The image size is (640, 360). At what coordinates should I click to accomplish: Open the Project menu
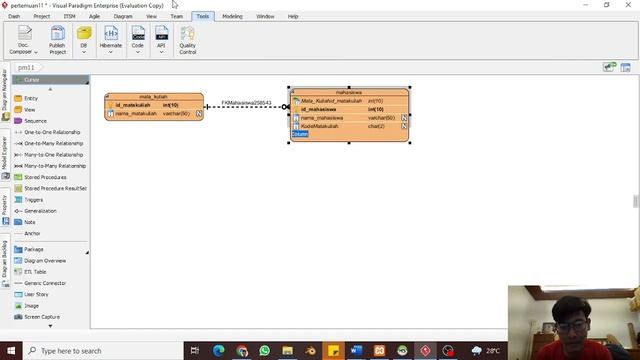(x=42, y=16)
